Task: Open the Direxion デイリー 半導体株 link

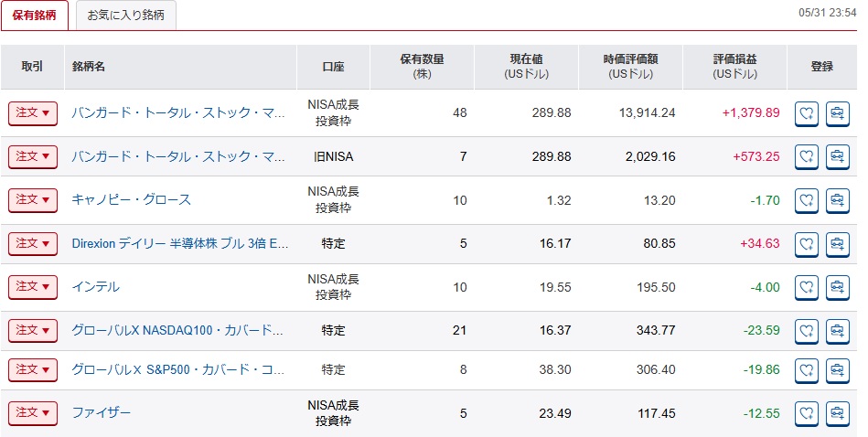Action: pyautogui.click(x=180, y=244)
